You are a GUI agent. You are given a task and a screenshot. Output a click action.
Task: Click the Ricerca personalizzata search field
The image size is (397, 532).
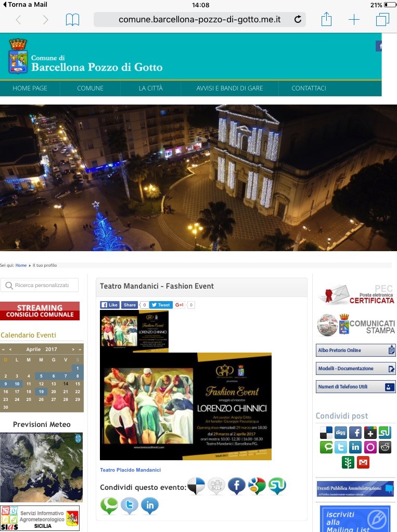coord(40,285)
